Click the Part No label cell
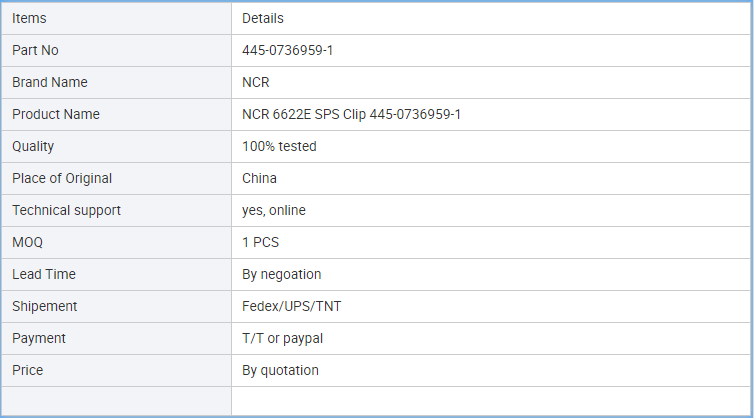Image resolution: width=754 pixels, height=418 pixels. coord(116,51)
